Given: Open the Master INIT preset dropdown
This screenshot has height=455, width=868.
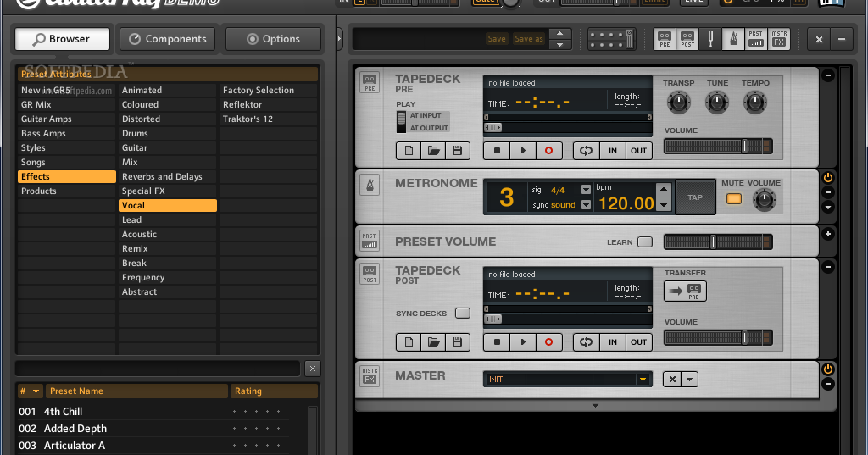Looking at the screenshot, I should coord(643,380).
